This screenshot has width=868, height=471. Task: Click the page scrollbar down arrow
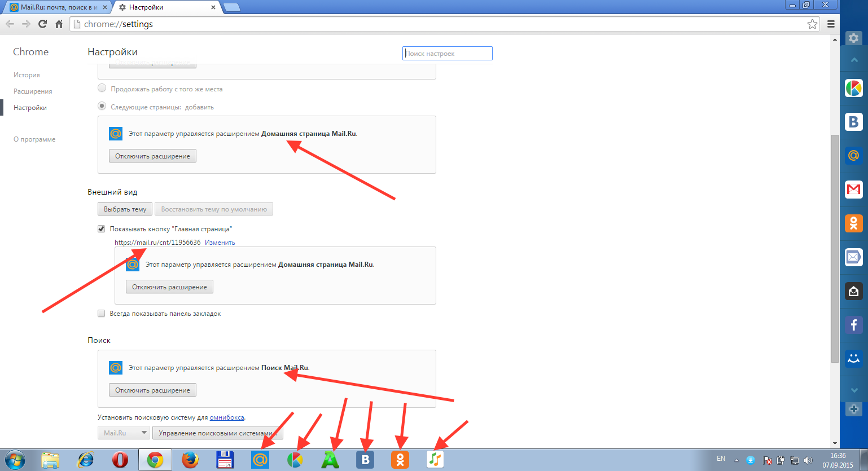(835, 443)
